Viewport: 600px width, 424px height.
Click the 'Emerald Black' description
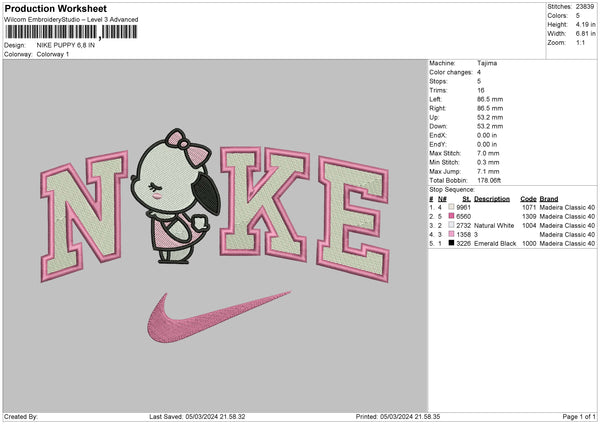pos(495,243)
